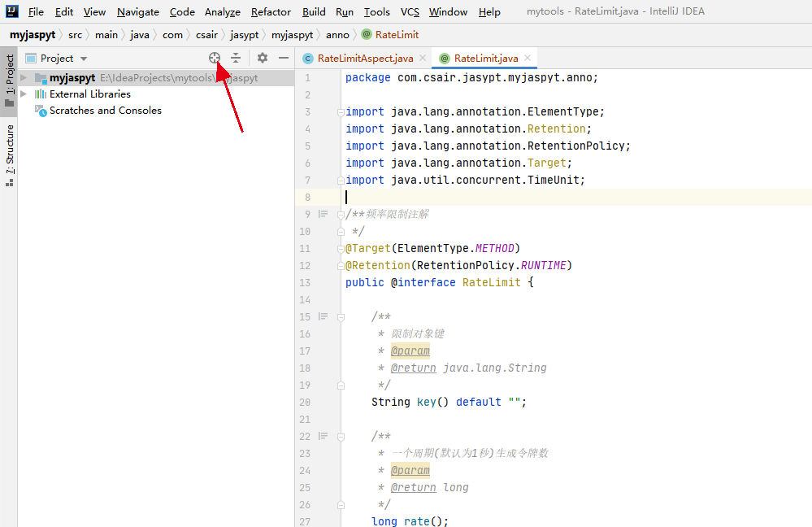Click the csair breadcrumb item
The height and width of the screenshot is (527, 812).
point(206,35)
